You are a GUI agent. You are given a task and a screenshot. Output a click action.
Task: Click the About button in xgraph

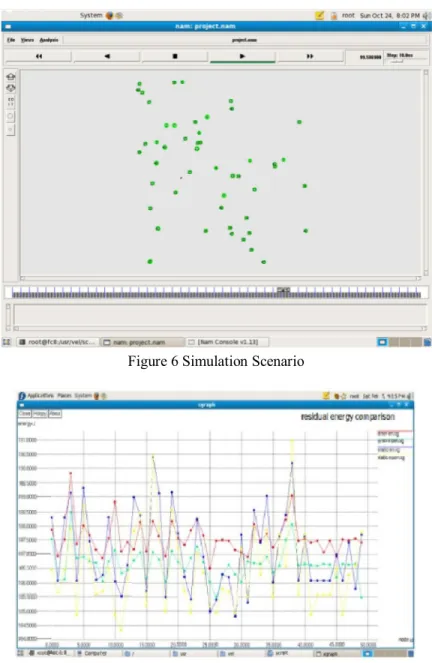point(55,413)
